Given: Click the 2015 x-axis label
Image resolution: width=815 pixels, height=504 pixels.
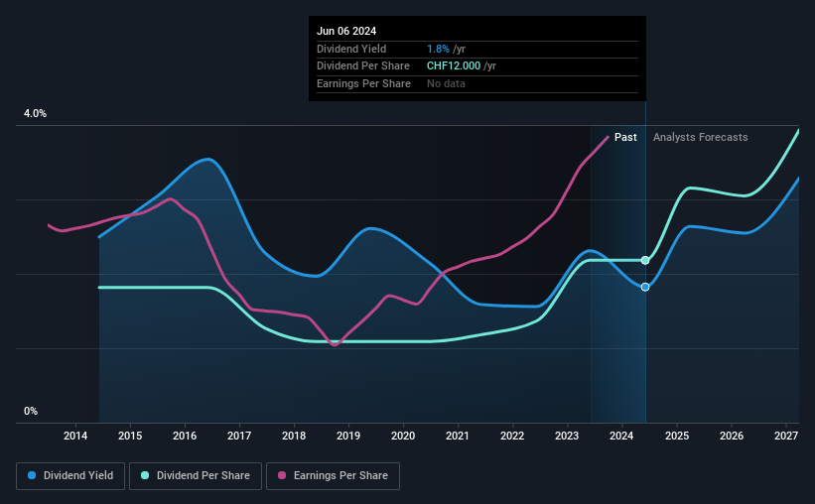Looking at the screenshot, I should (130, 436).
